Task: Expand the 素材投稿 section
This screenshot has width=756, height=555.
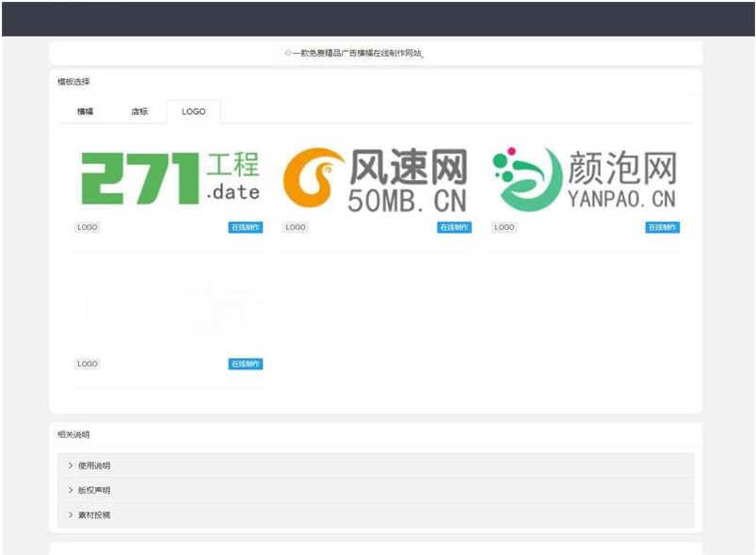Action: pos(93,514)
